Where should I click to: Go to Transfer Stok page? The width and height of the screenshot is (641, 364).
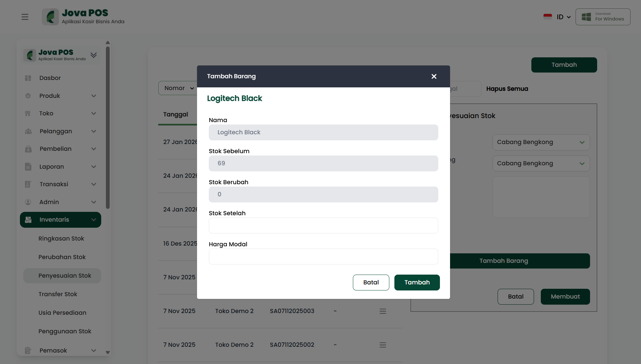pos(58,294)
